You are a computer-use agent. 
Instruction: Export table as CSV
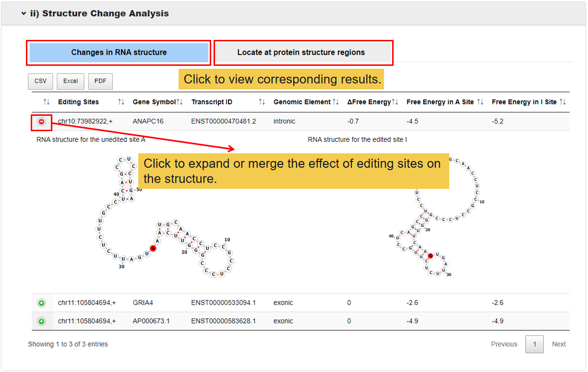click(x=40, y=81)
